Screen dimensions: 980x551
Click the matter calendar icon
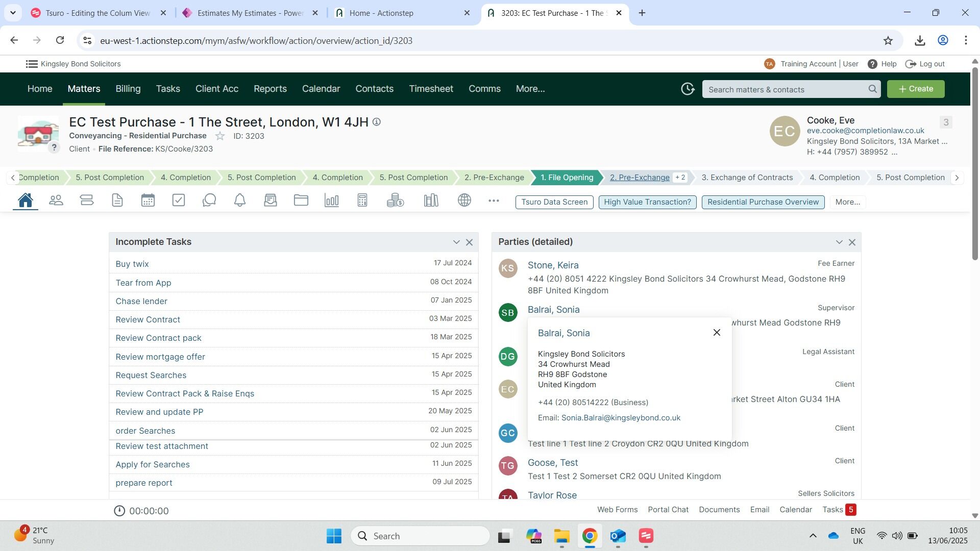148,201
